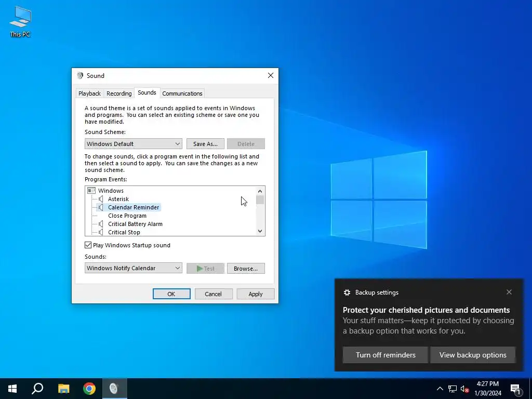Viewport: 532px width, 399px height.
Task: Open the Sounds dropdown showing Windows Notify Calendar
Action: click(134, 268)
